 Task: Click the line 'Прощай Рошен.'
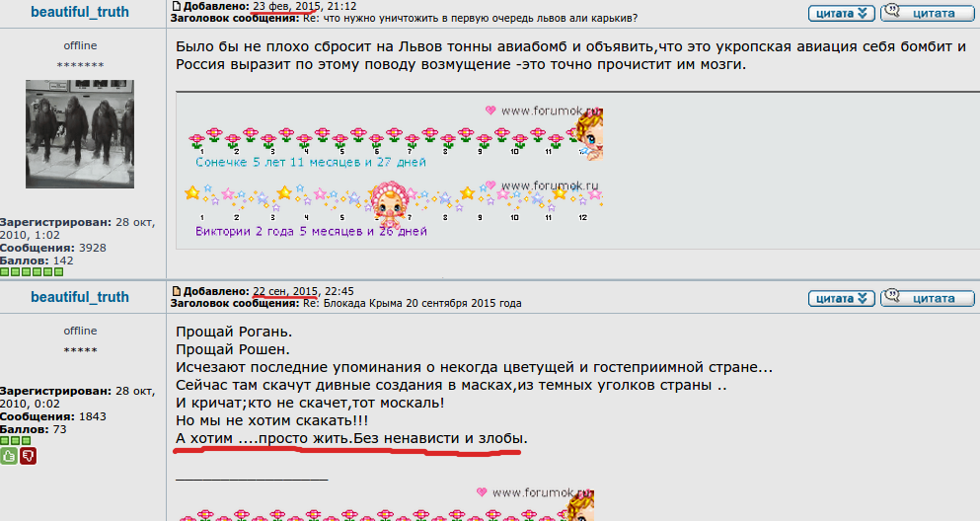[x=233, y=349]
